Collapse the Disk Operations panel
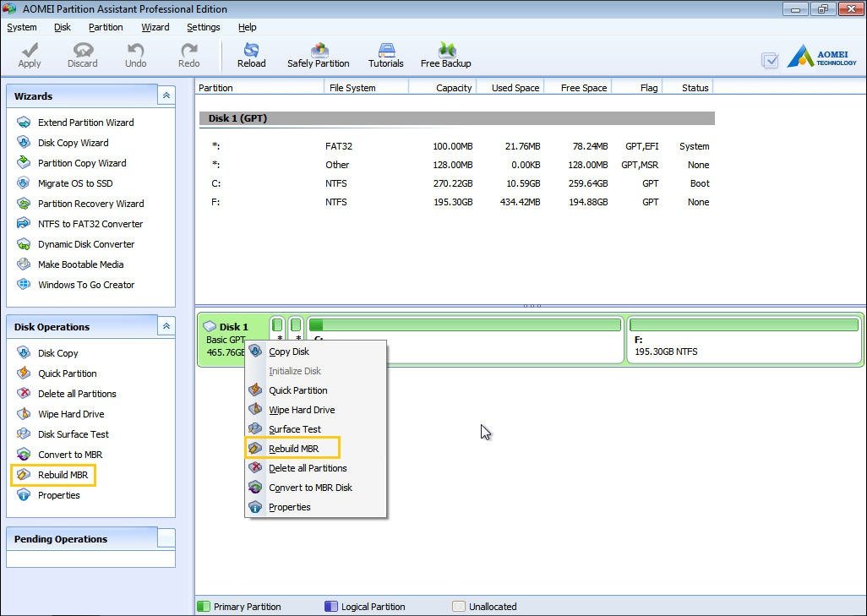Viewport: 867px width, 616px height. click(x=166, y=326)
